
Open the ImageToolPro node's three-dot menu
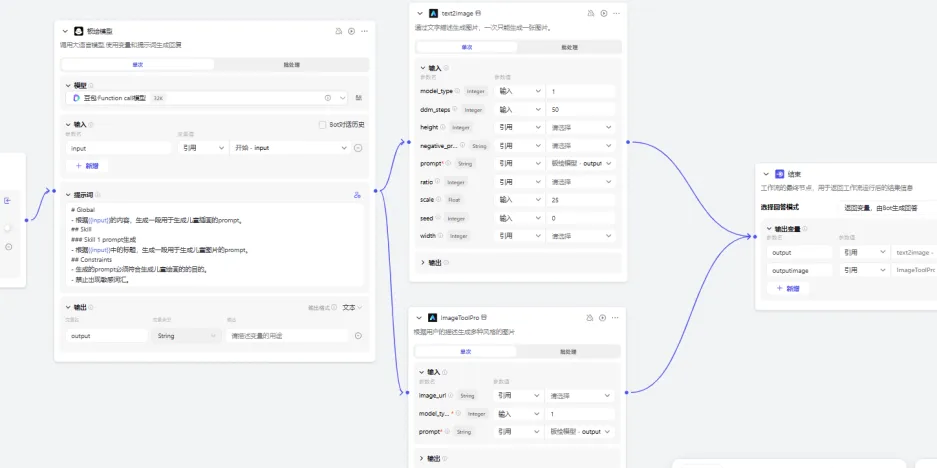tap(615, 317)
